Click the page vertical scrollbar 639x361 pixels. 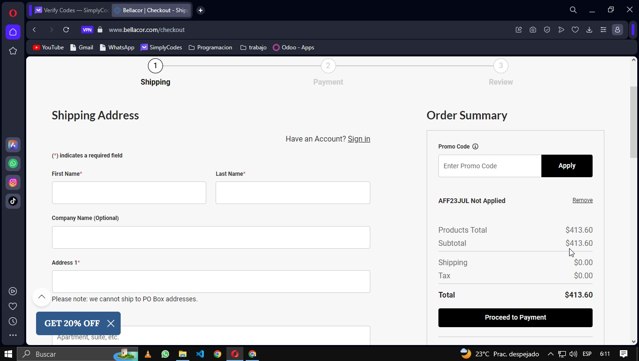(633, 122)
